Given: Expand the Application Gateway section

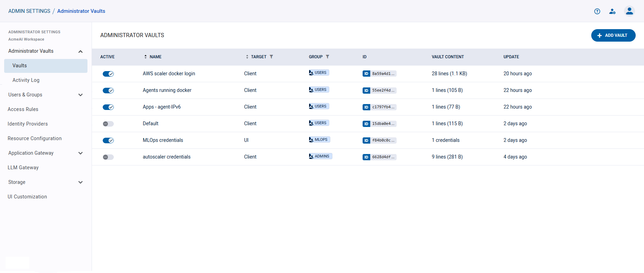Looking at the screenshot, I should click(80, 153).
